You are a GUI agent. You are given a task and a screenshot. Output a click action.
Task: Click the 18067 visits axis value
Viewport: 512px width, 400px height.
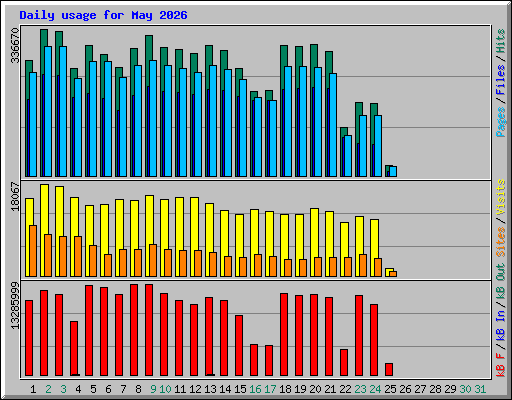pos(15,196)
